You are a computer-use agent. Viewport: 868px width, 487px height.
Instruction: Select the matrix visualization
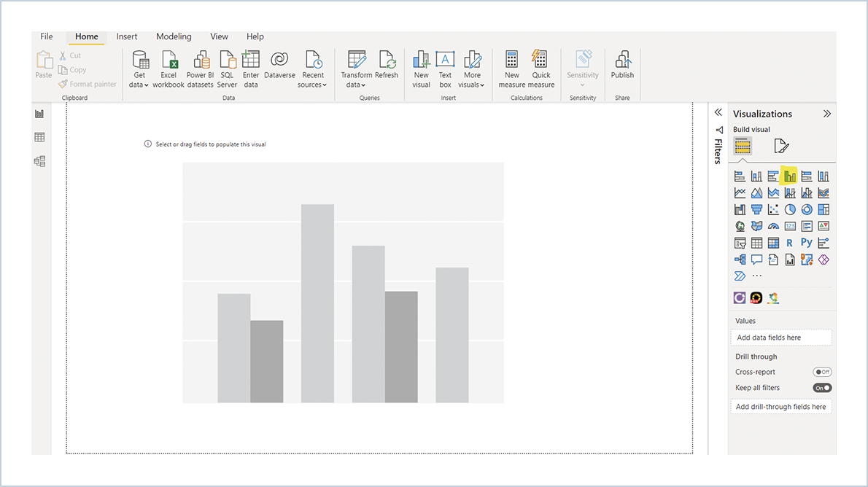772,243
